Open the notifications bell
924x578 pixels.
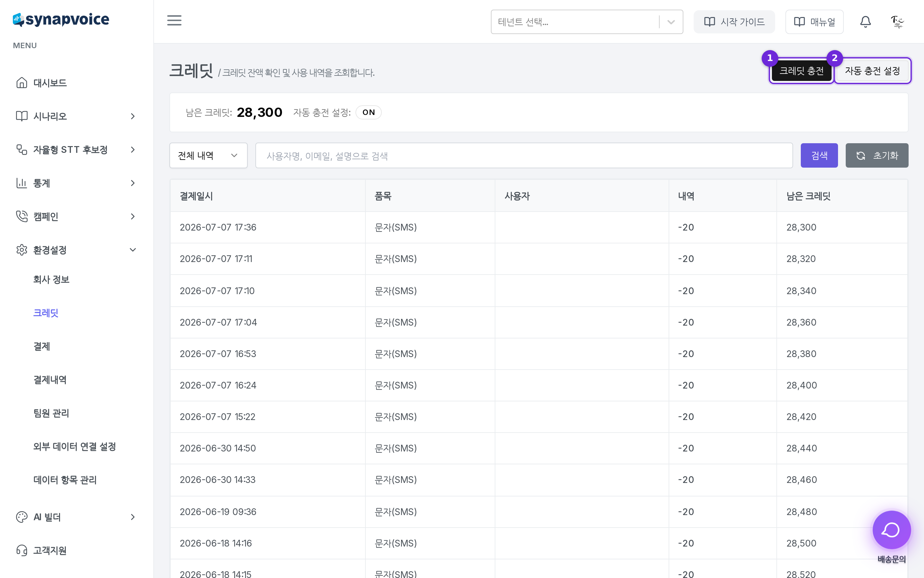865,22
